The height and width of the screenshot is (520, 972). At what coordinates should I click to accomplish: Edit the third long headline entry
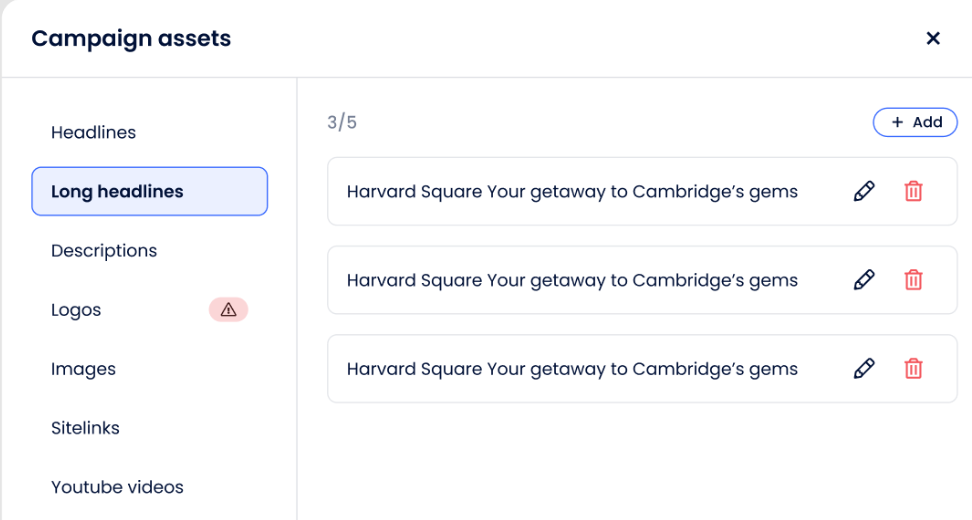pyautogui.click(x=864, y=369)
